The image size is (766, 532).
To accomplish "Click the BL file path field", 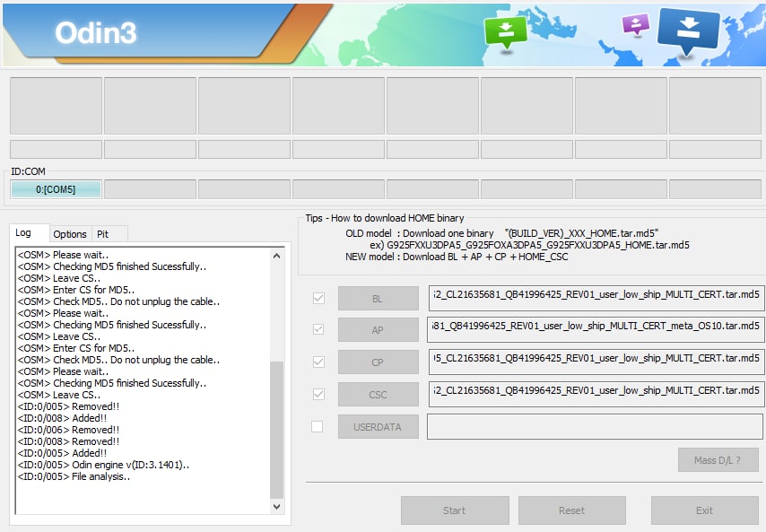I will [x=596, y=298].
